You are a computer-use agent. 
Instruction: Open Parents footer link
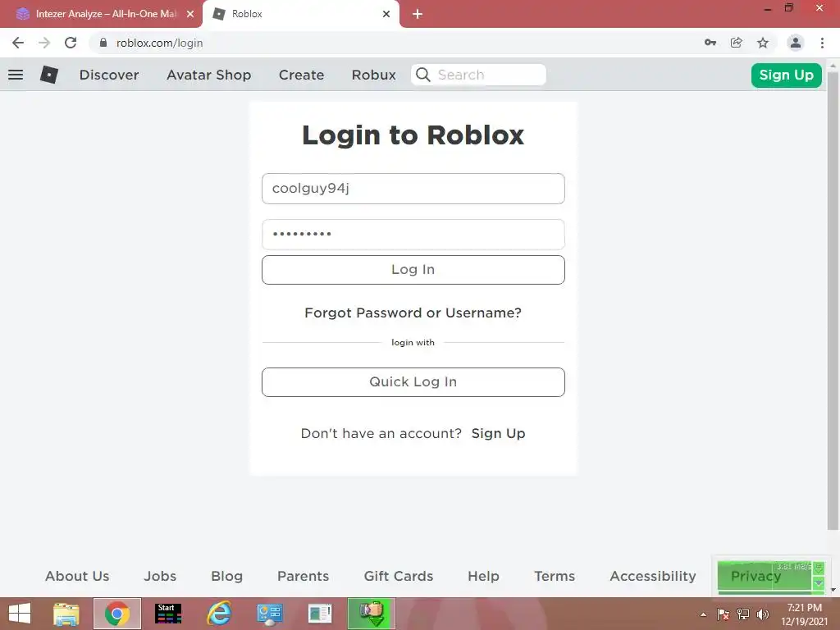coord(304,576)
